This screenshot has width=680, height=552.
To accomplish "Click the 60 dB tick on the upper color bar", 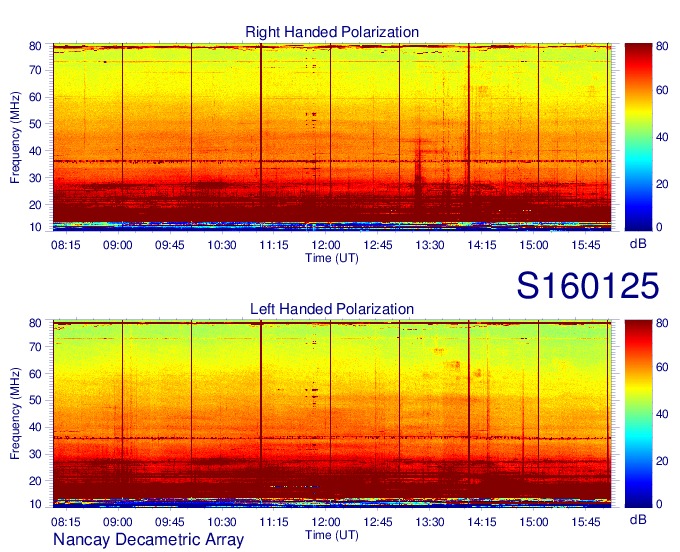I will (x=662, y=90).
